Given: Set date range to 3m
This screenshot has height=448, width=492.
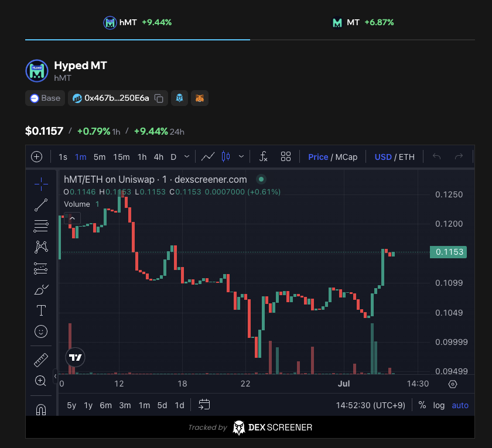Looking at the screenshot, I should click(x=125, y=405).
